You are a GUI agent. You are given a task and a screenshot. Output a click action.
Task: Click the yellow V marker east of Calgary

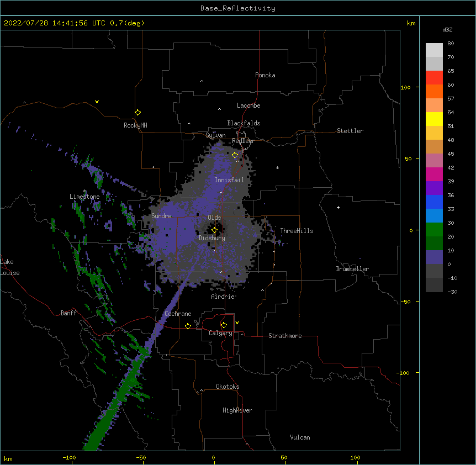point(237,323)
